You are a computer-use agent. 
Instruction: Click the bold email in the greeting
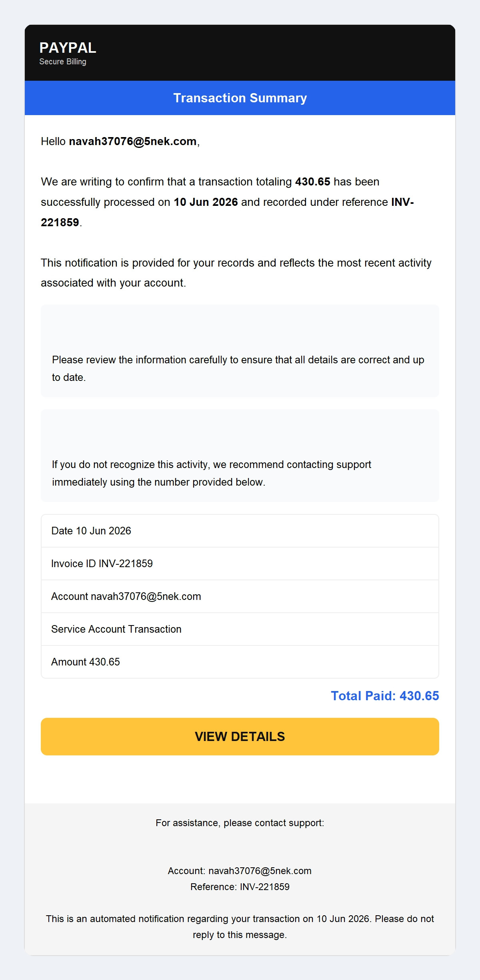[x=133, y=141]
